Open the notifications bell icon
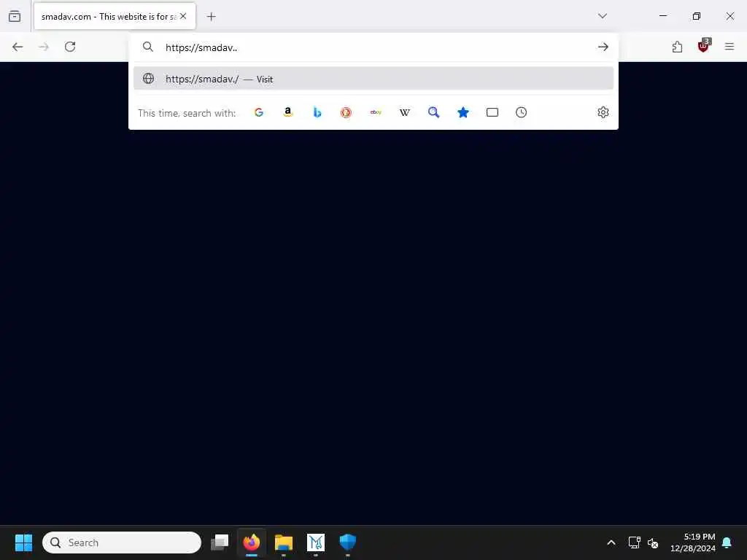 727,542
